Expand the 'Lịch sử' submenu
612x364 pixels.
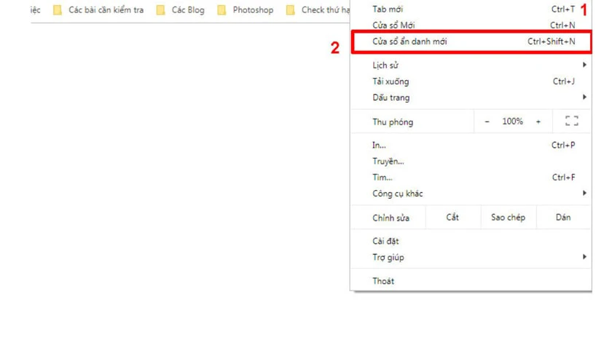point(471,65)
